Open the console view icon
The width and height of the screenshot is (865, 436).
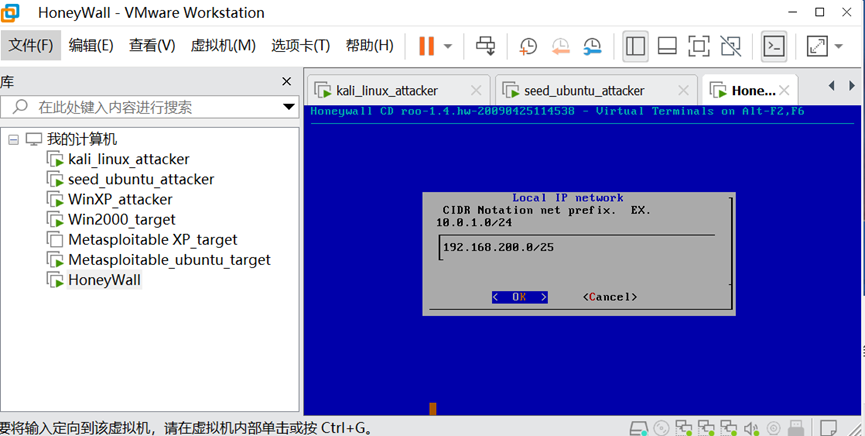(x=773, y=46)
